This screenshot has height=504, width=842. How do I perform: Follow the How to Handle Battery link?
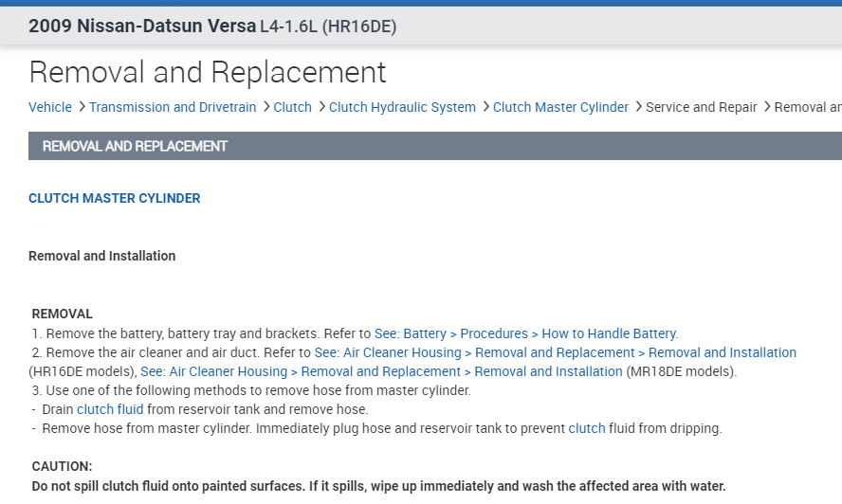click(x=526, y=333)
